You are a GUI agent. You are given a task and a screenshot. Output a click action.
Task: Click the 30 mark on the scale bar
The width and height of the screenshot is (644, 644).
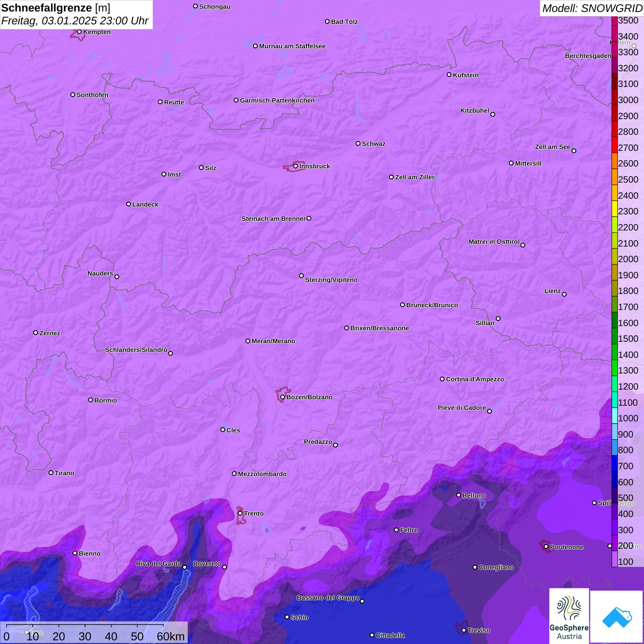(x=85, y=636)
